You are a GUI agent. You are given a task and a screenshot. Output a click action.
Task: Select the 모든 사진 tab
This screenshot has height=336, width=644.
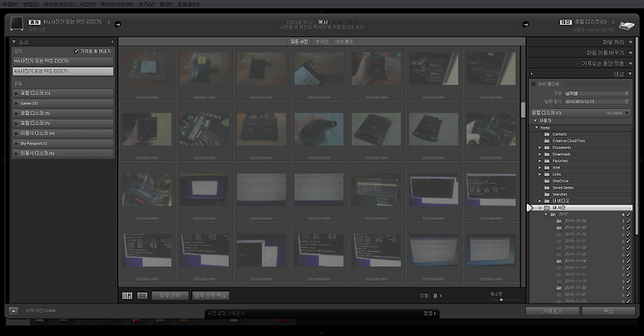299,42
